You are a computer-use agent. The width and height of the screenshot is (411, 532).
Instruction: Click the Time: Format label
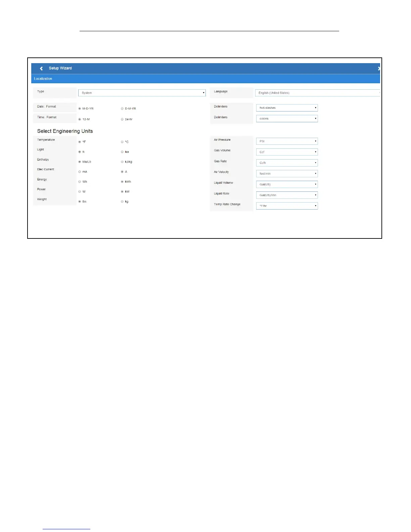tap(47, 117)
